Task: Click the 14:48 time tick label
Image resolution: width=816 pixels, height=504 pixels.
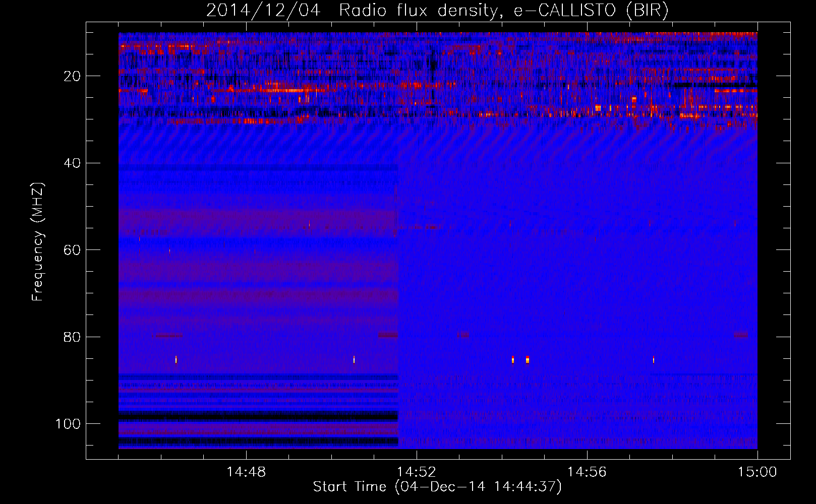Action: click(x=246, y=472)
